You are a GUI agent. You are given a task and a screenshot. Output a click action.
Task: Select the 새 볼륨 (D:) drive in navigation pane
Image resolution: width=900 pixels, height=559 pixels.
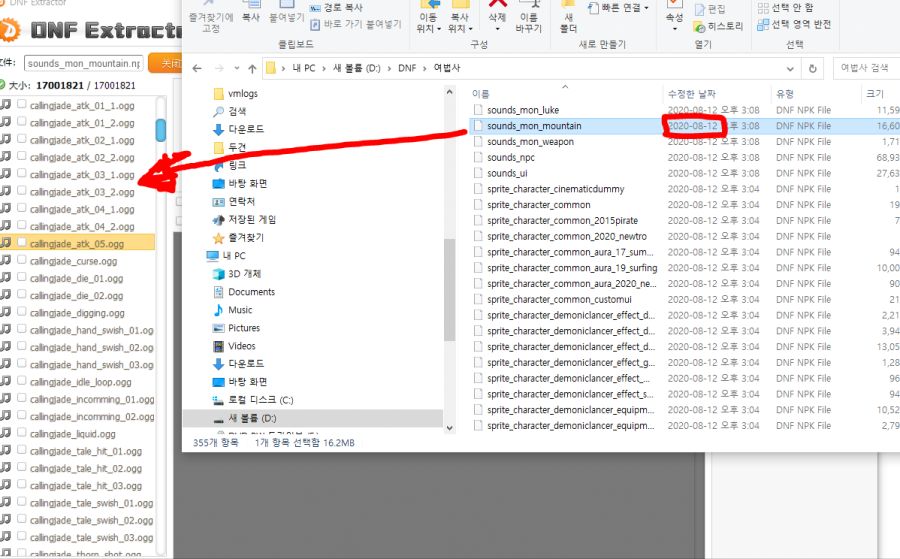point(253,418)
